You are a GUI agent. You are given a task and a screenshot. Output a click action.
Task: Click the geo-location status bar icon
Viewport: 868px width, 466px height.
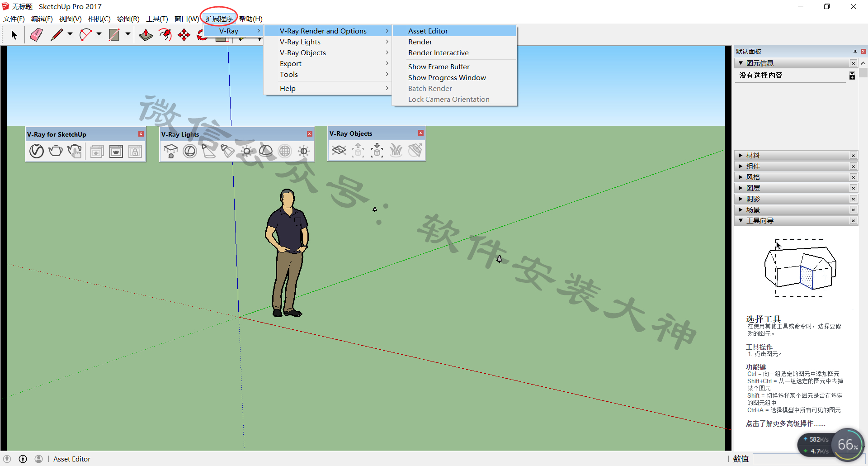tap(7, 459)
